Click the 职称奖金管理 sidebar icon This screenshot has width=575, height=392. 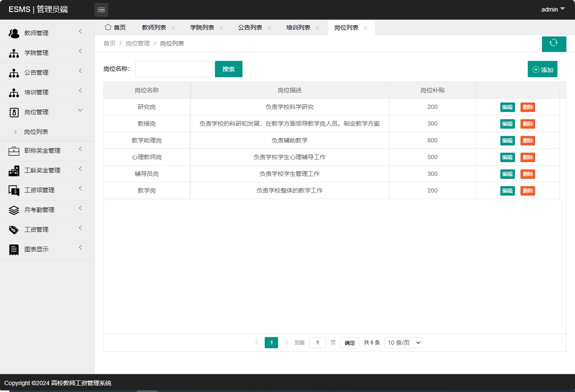(x=13, y=151)
